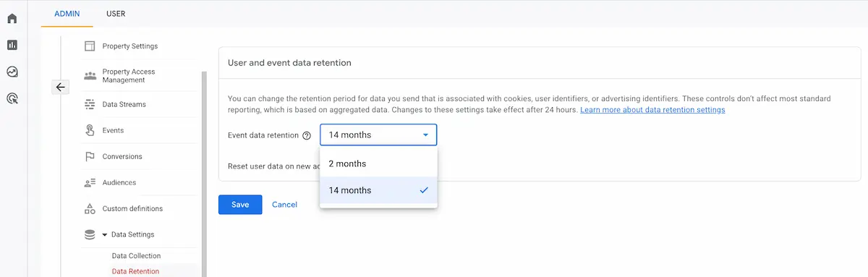Screen dimensions: 868x277
Task: Open the Home icon in left rail
Action: coord(12,18)
